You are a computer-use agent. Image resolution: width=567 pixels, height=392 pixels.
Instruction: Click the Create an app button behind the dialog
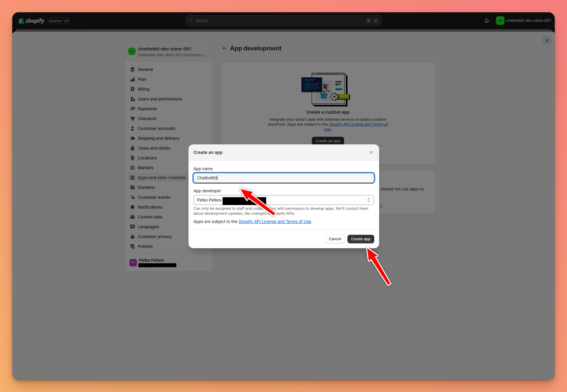point(328,141)
